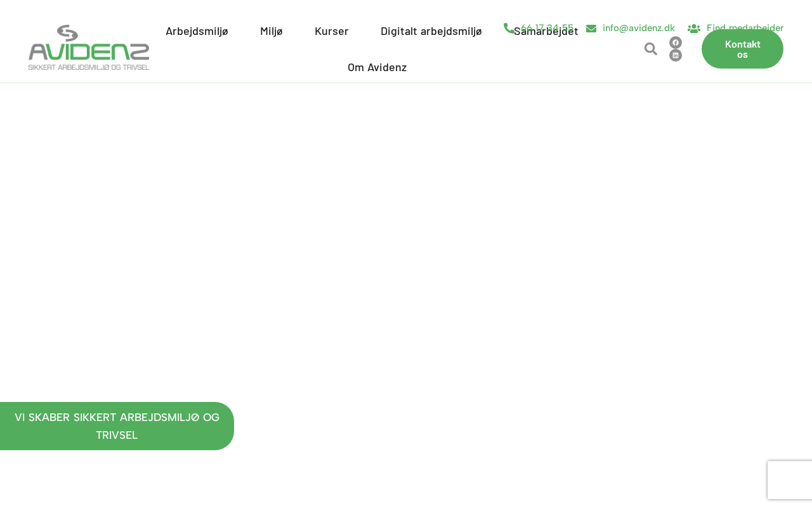Open the Find medarbejder link
812x508 pixels.
coord(745,28)
